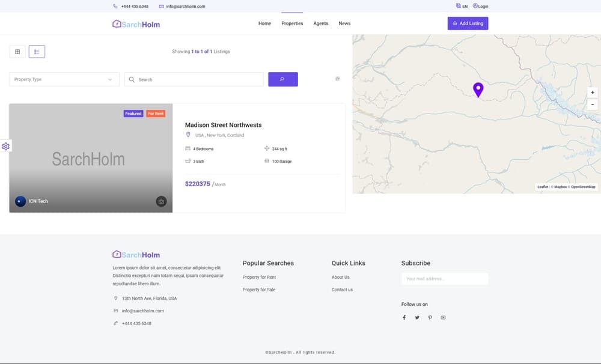Screen dimensions: 601x364
Task: Open the Property Type dropdown
Action: tap(64, 79)
